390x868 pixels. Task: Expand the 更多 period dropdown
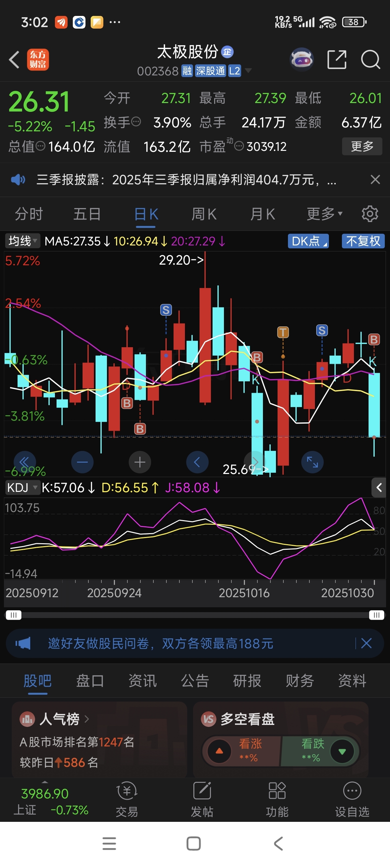[x=324, y=214]
